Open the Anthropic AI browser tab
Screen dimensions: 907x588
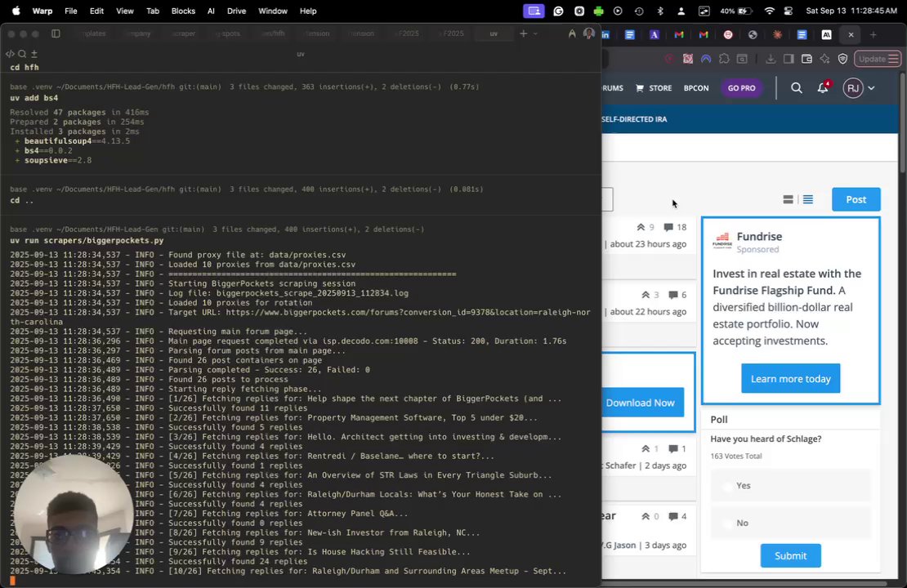[x=827, y=34]
